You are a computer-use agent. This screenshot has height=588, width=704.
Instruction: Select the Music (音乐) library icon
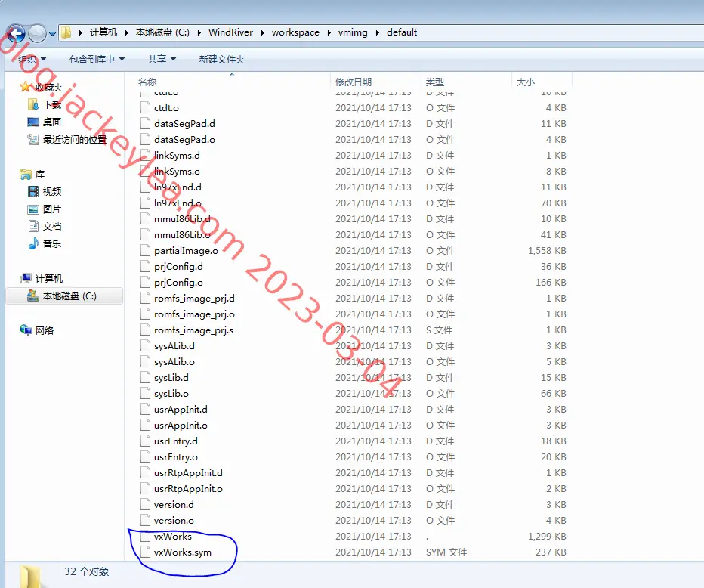point(33,244)
